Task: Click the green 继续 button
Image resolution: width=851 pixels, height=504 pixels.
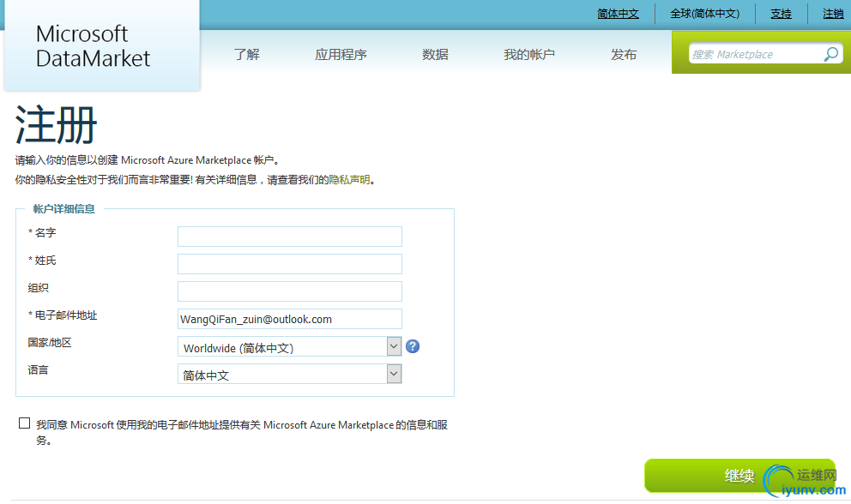Action: pyautogui.click(x=739, y=476)
